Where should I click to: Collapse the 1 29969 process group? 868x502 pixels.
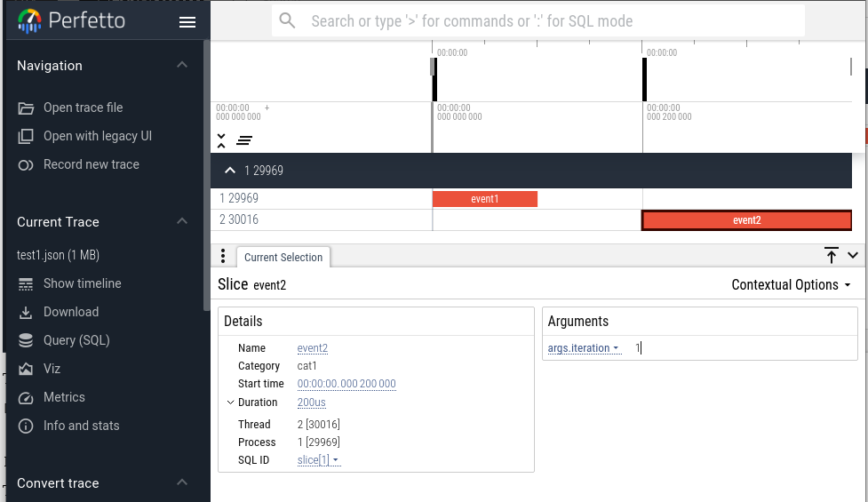[230, 171]
